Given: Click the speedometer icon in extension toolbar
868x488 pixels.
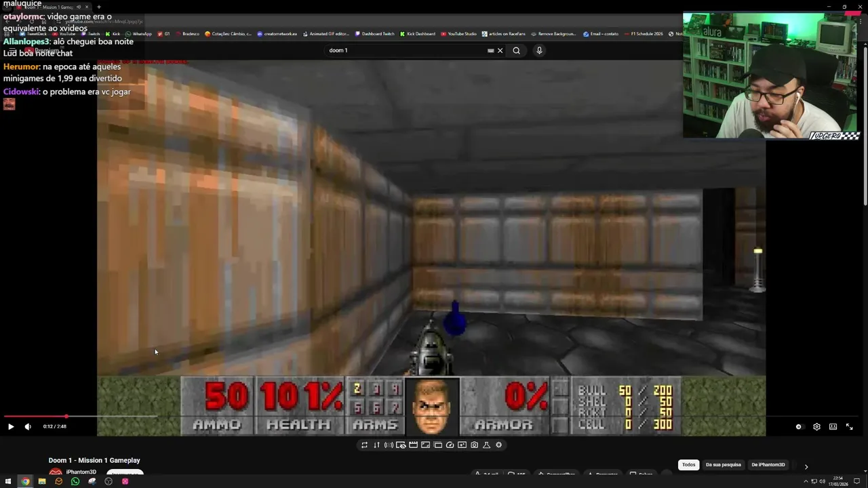Looking at the screenshot, I should tap(450, 445).
